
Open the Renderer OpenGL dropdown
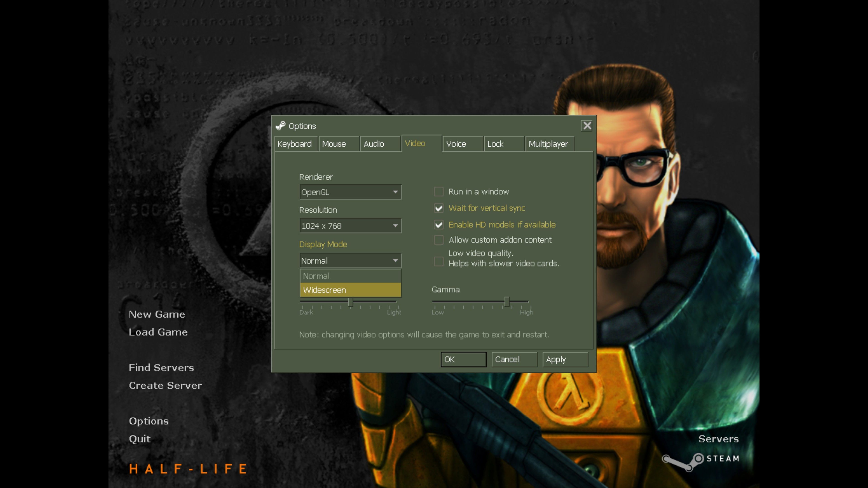coord(350,192)
